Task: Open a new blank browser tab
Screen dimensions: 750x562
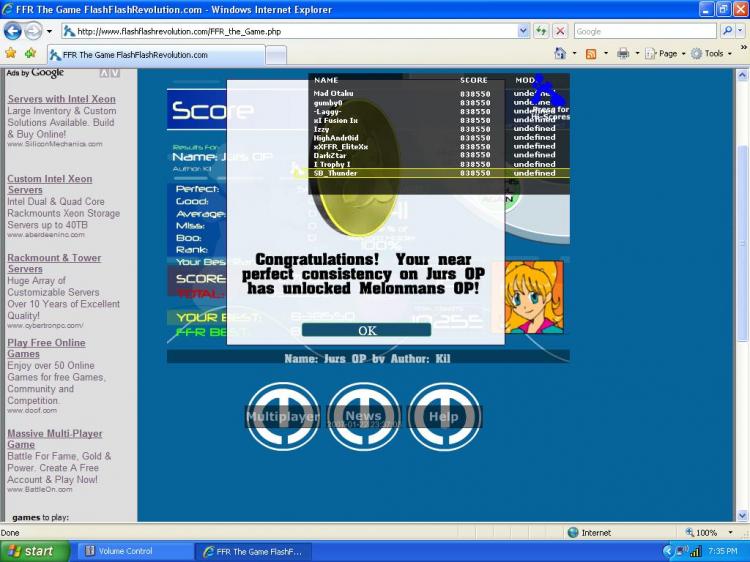Action: pos(276,55)
